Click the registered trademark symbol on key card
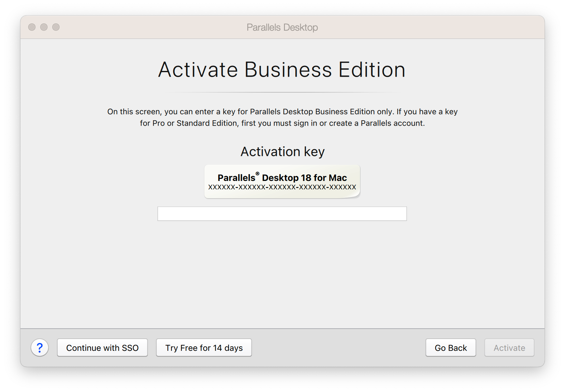The image size is (565, 392). click(x=258, y=173)
